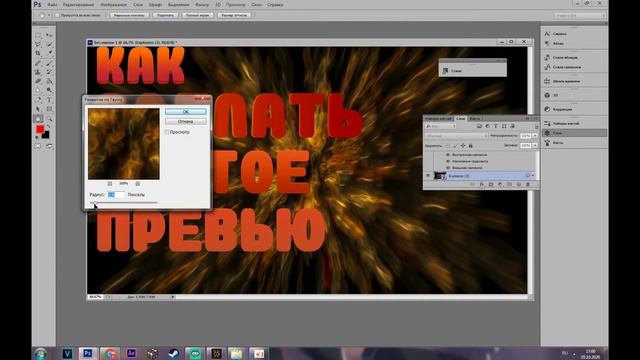Select the Hand tool in toolbox
Screen dimensions: 640x360
(38, 119)
